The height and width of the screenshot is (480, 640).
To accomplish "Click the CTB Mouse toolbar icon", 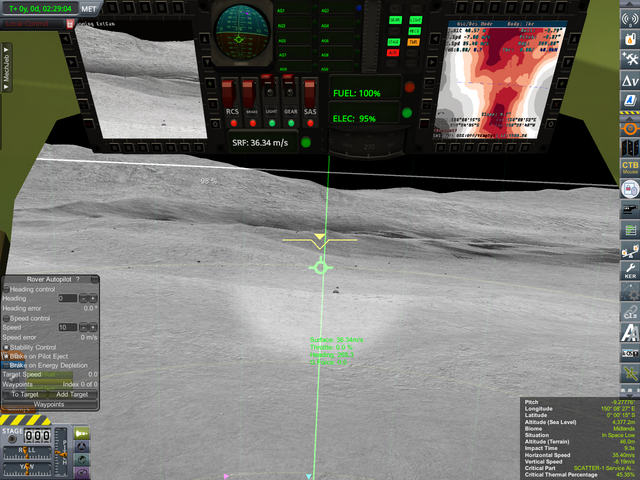I will click(x=629, y=167).
